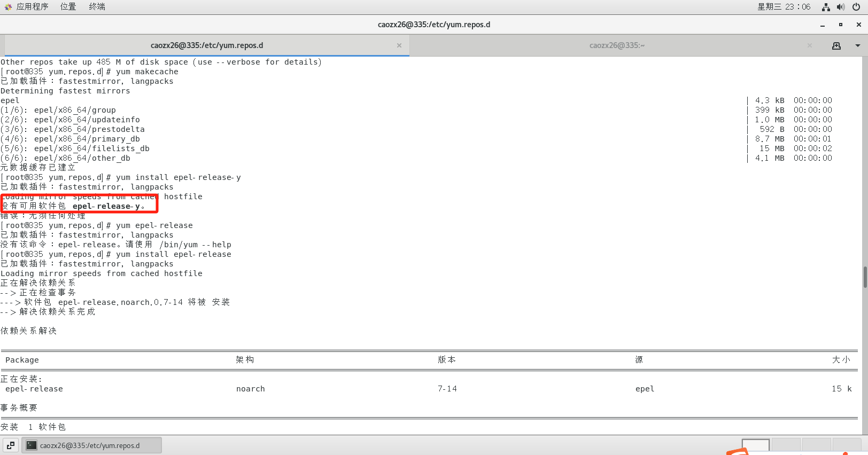Click the new terminal tab icon
The image size is (868, 455).
click(836, 46)
